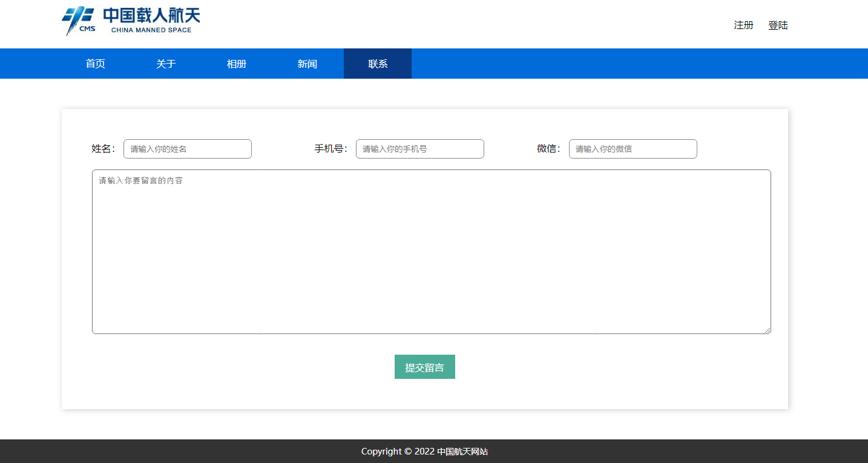Open the 首页 navigation tab

click(x=96, y=64)
